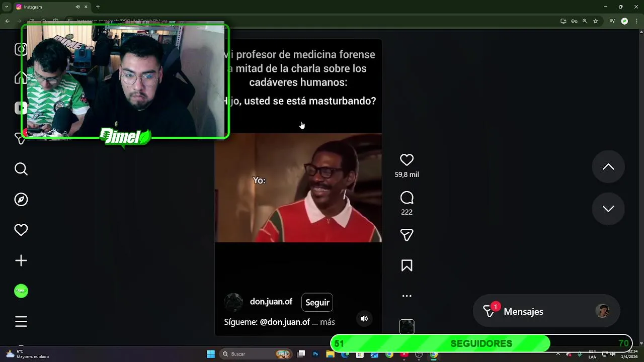Go to next reel with down arrow
The height and width of the screenshot is (362, 644).
tap(608, 209)
